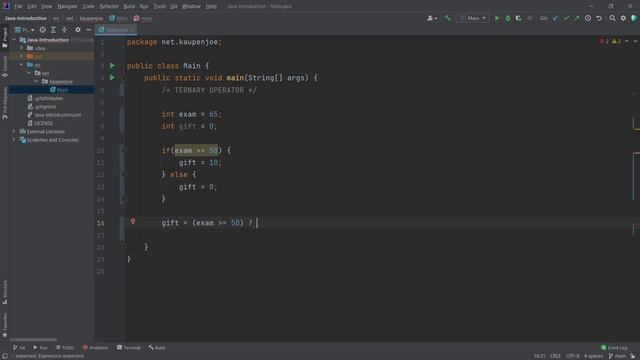Switch Git branch main in status bar
The height and width of the screenshot is (360, 640).
[617, 356]
